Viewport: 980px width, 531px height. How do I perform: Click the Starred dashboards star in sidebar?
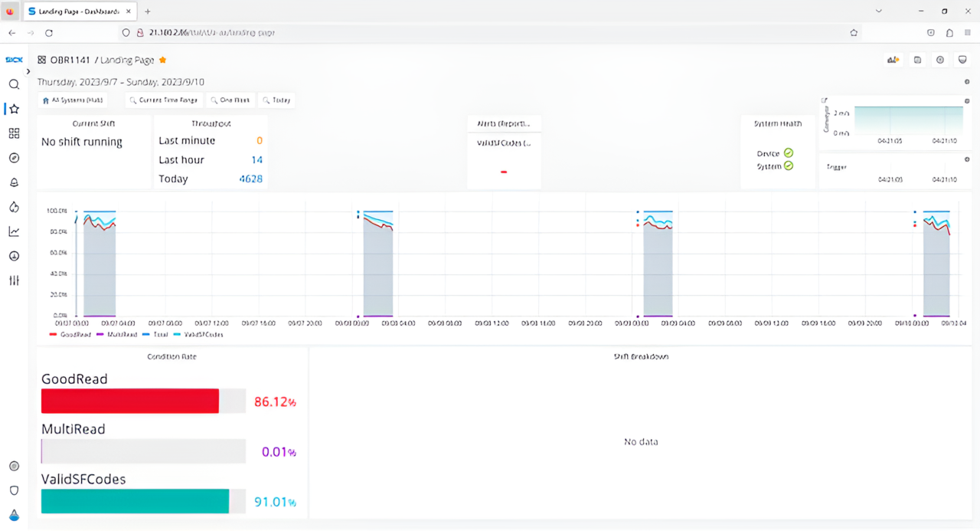tap(14, 109)
